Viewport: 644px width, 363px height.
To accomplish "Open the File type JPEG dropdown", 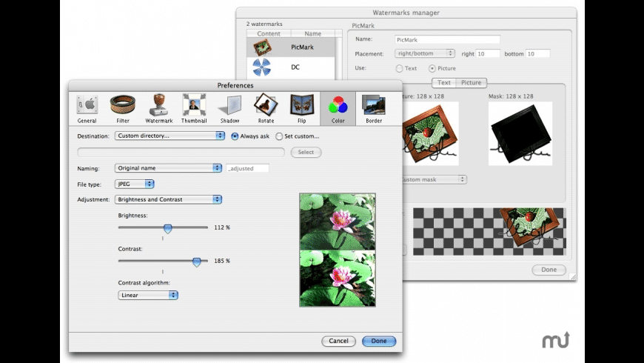I will 134,184.
